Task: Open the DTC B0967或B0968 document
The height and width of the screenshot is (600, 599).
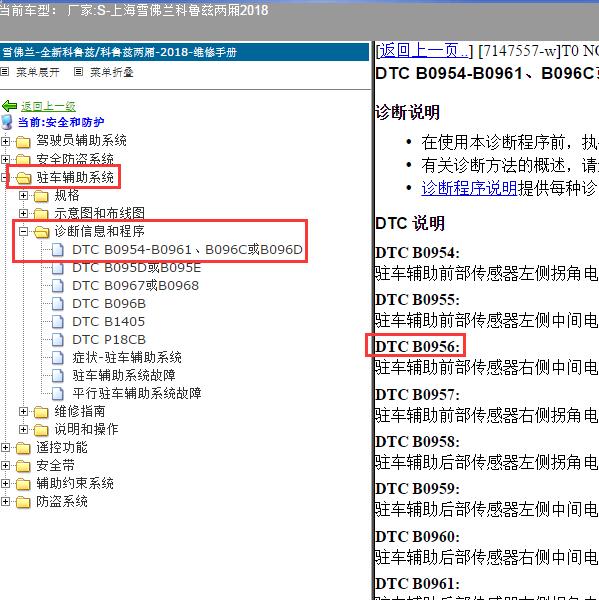Action: (x=135, y=285)
